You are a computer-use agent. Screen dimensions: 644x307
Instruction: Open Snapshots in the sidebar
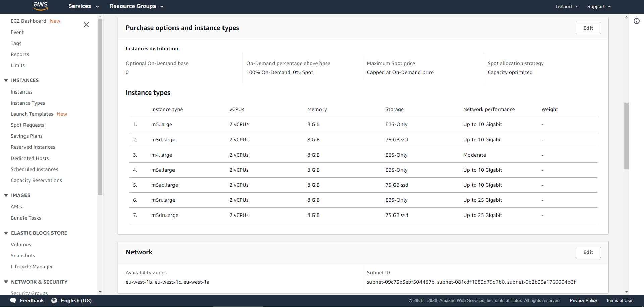pos(23,256)
